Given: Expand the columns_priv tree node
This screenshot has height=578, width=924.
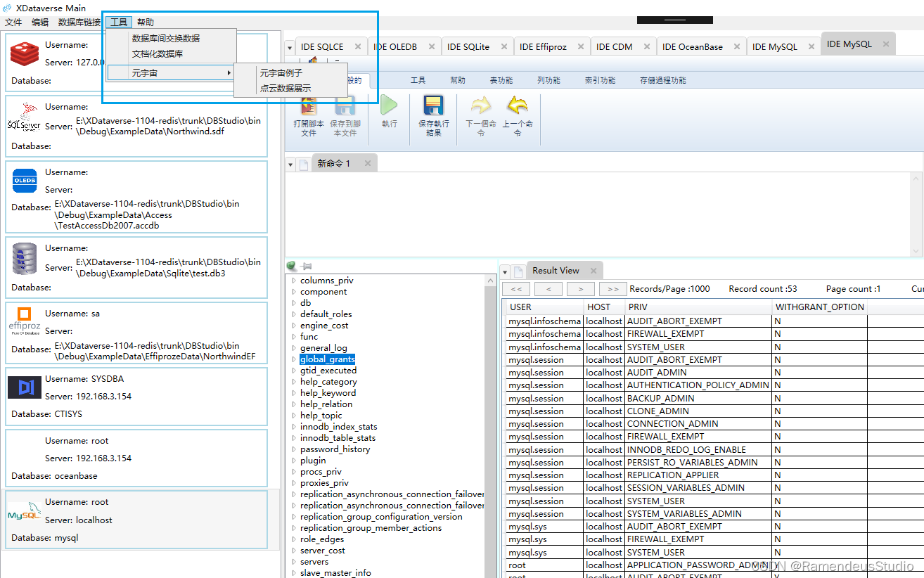Looking at the screenshot, I should (294, 281).
